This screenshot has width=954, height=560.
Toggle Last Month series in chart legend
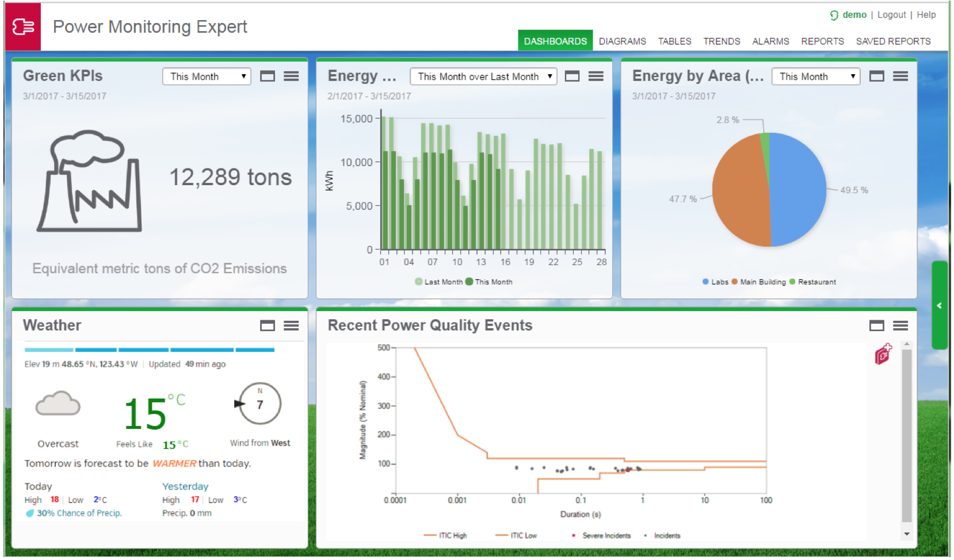(439, 282)
